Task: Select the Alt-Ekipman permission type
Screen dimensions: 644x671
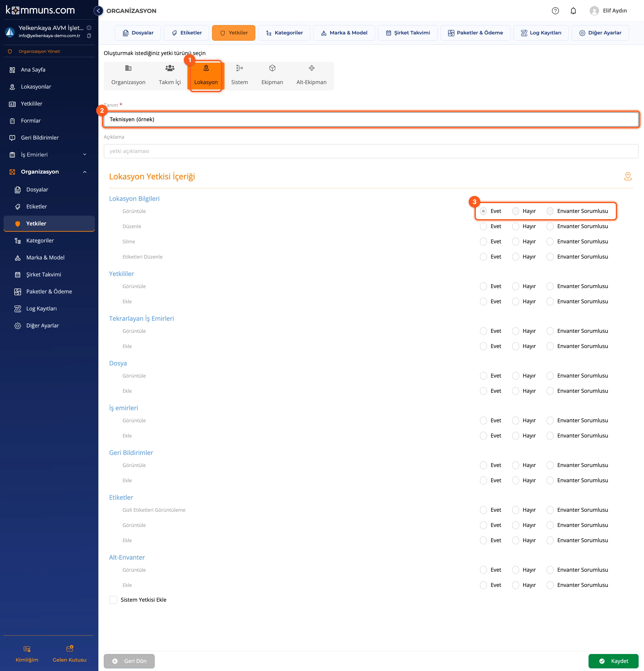Action: [x=311, y=76]
